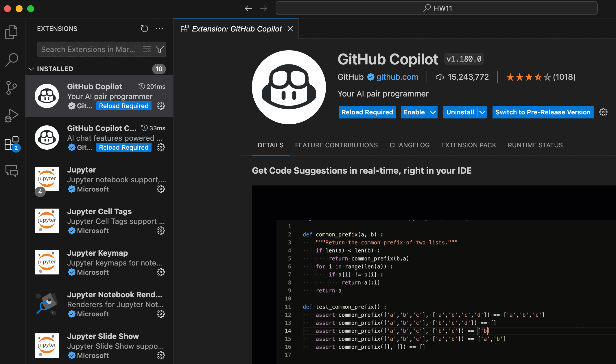
Task: Select the GitHub Copilot Chat extension
Action: (99, 138)
